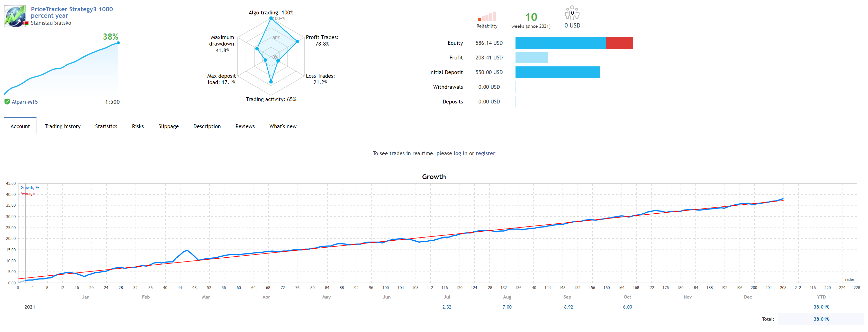The image size is (868, 332).
Task: Click the log in link
Action: (x=460, y=153)
